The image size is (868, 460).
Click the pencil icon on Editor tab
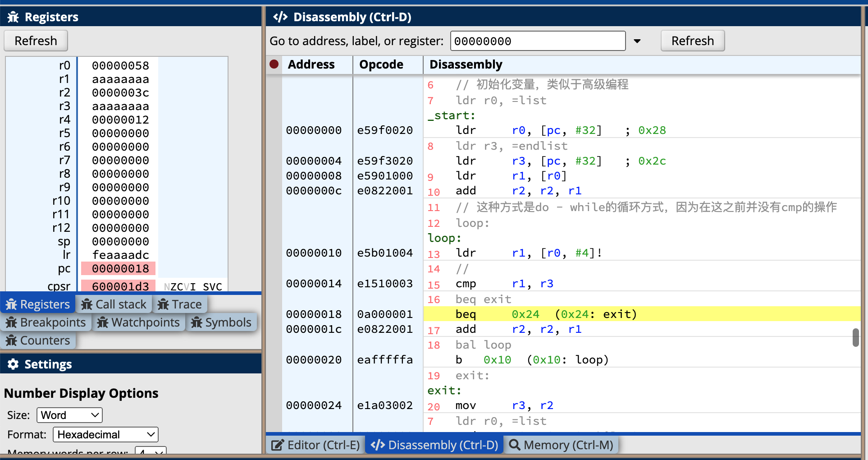point(277,445)
